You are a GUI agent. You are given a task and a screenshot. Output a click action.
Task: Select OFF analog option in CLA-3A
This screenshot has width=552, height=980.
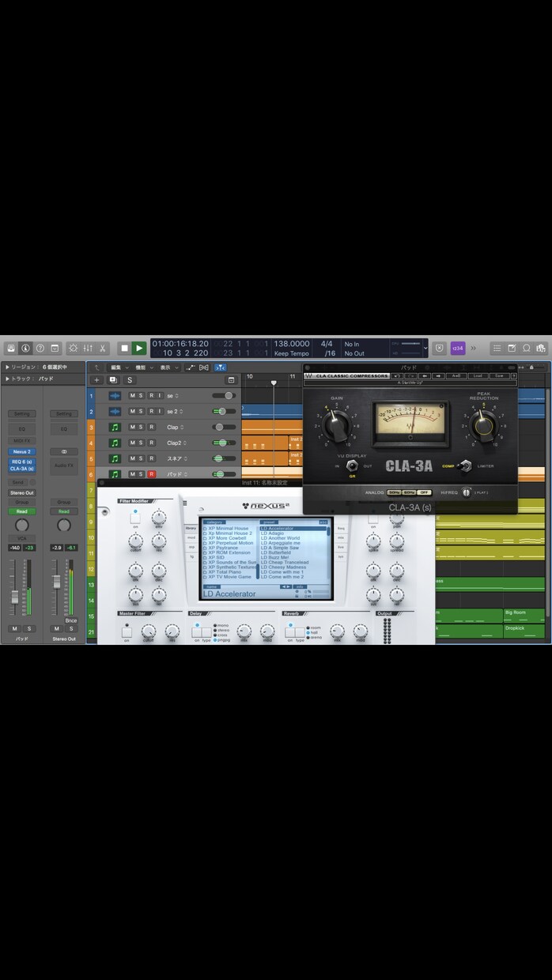point(425,492)
